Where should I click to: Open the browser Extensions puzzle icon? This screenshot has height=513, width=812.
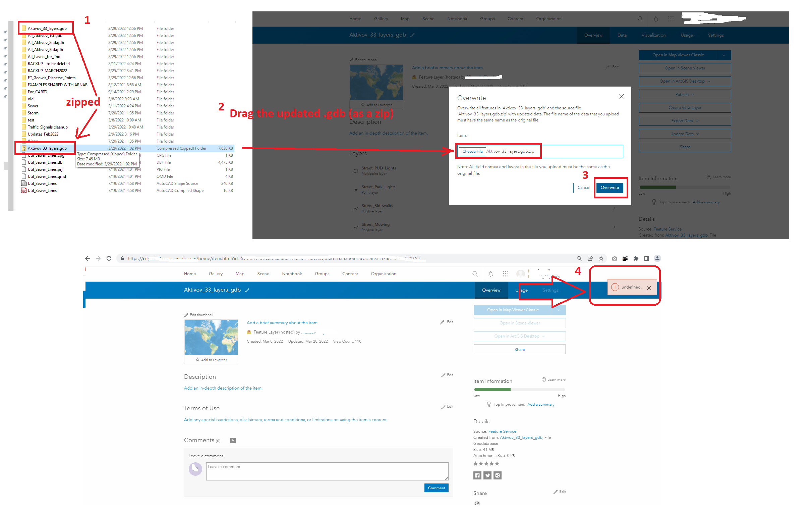pyautogui.click(x=636, y=258)
